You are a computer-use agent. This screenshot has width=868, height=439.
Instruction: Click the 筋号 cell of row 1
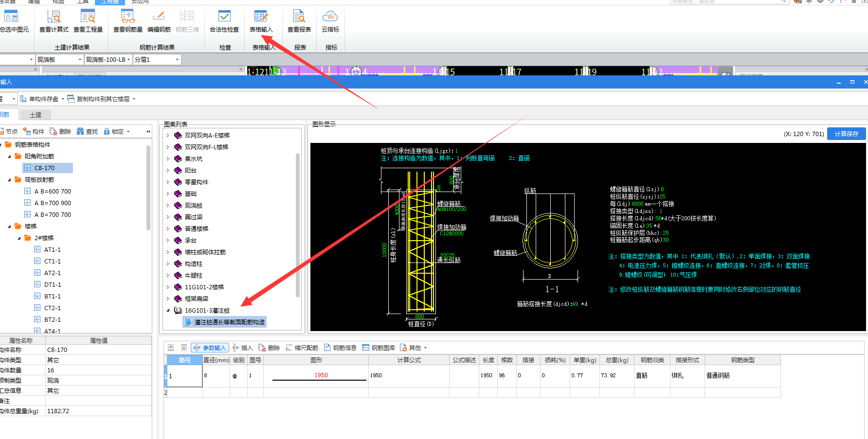tap(184, 376)
